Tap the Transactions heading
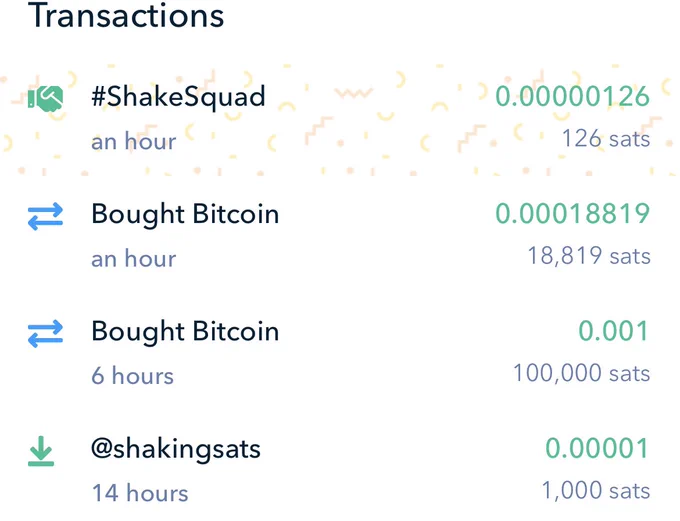Viewport: 680px width, 521px height. [126, 15]
